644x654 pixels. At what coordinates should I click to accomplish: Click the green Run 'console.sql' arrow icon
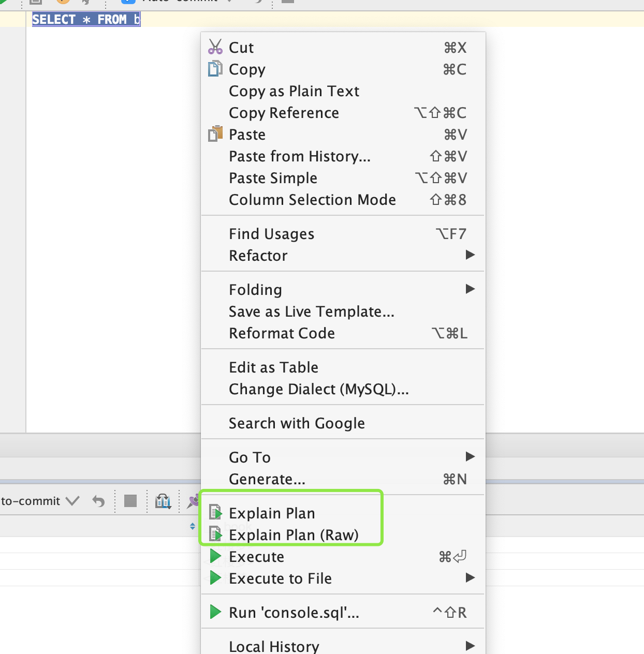point(215,612)
